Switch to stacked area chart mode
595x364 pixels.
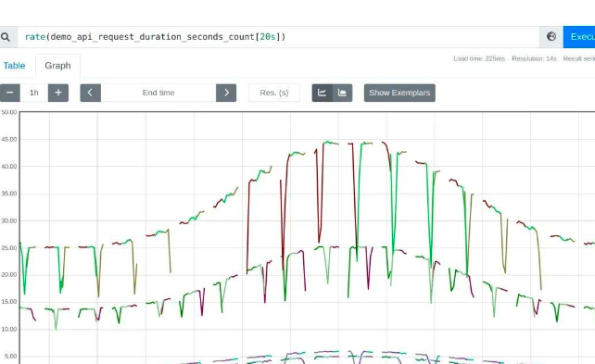[342, 93]
